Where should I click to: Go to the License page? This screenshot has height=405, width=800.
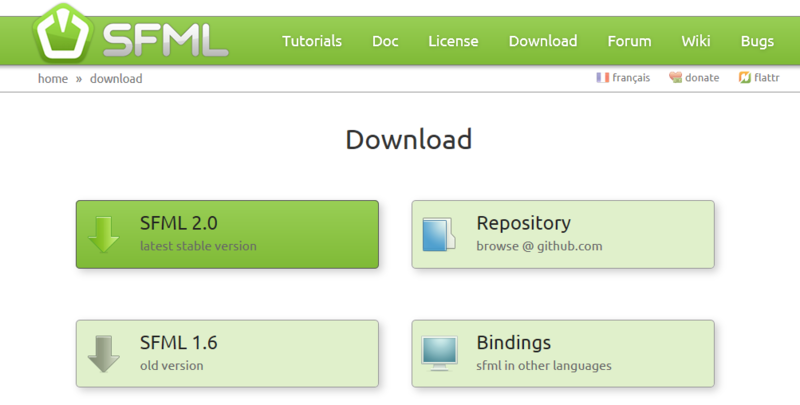point(453,41)
